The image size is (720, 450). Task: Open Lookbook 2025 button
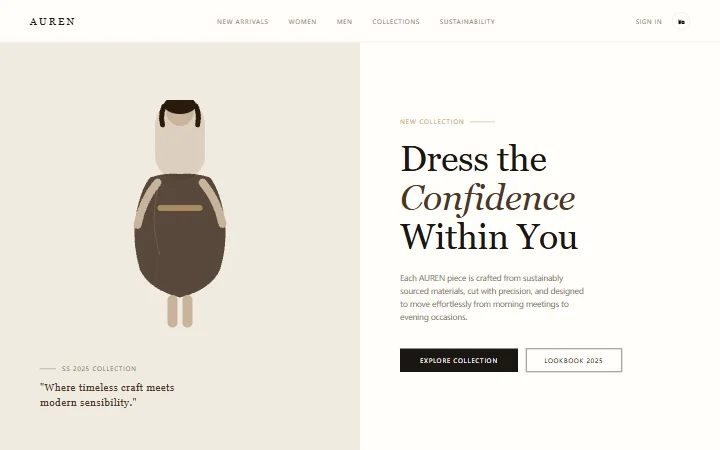(x=574, y=360)
